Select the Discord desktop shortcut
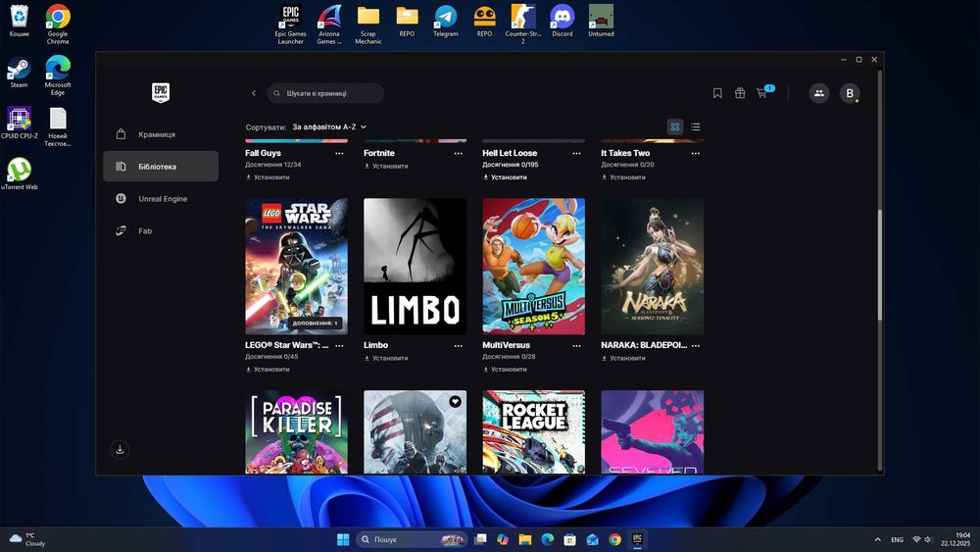The height and width of the screenshot is (552, 980). tap(562, 21)
